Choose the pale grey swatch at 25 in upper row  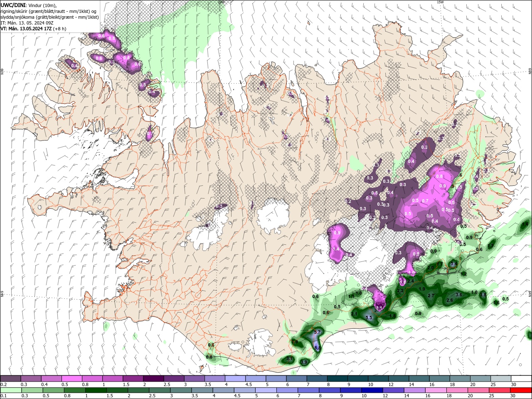coord(500,379)
